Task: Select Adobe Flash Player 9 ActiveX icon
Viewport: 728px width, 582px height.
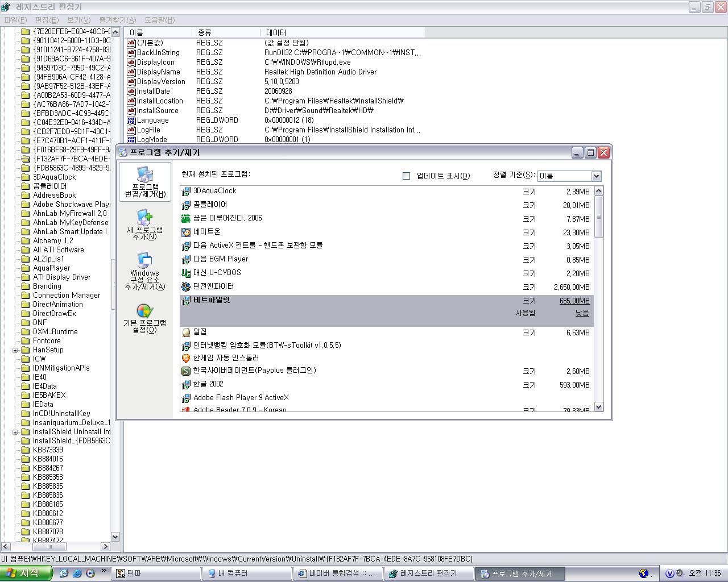Action: (x=186, y=398)
